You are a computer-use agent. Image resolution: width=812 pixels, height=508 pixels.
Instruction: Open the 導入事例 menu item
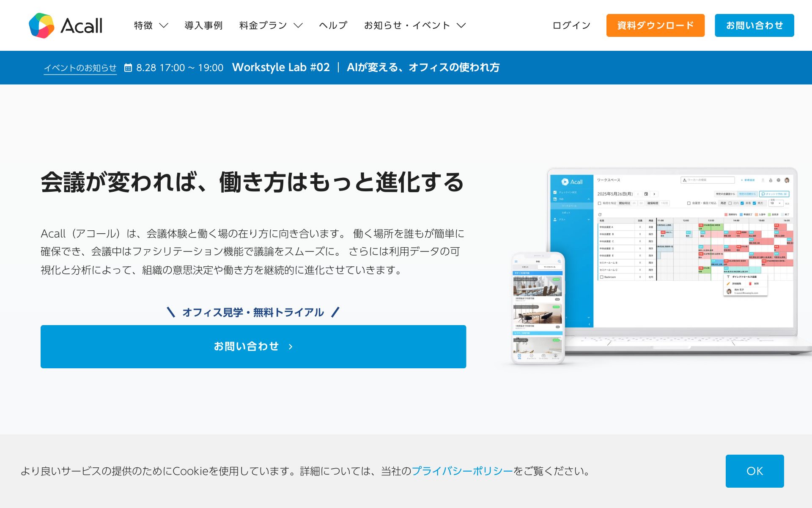(203, 25)
